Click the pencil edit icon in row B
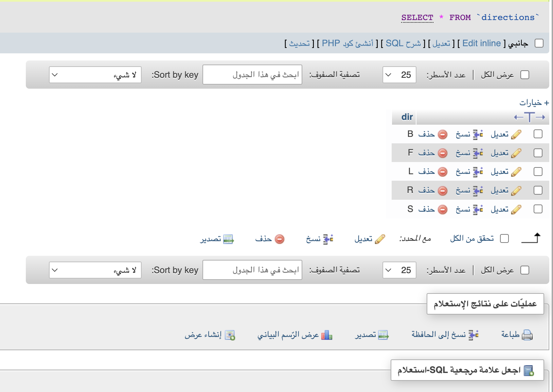Viewport: 553px width, 392px height. pos(516,135)
